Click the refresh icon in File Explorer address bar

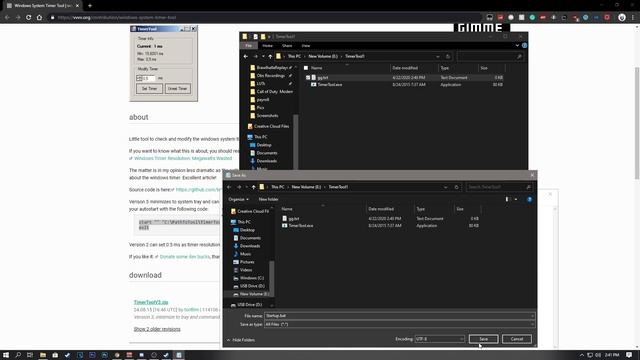(x=448, y=56)
